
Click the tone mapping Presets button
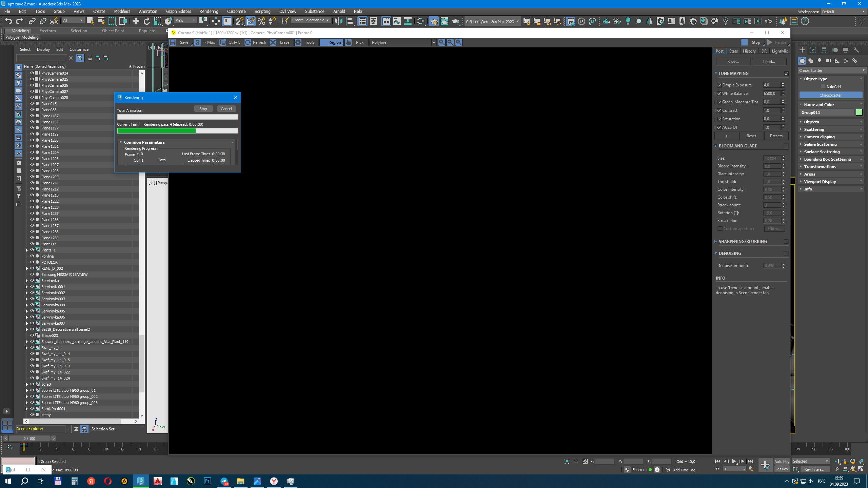[x=776, y=136]
